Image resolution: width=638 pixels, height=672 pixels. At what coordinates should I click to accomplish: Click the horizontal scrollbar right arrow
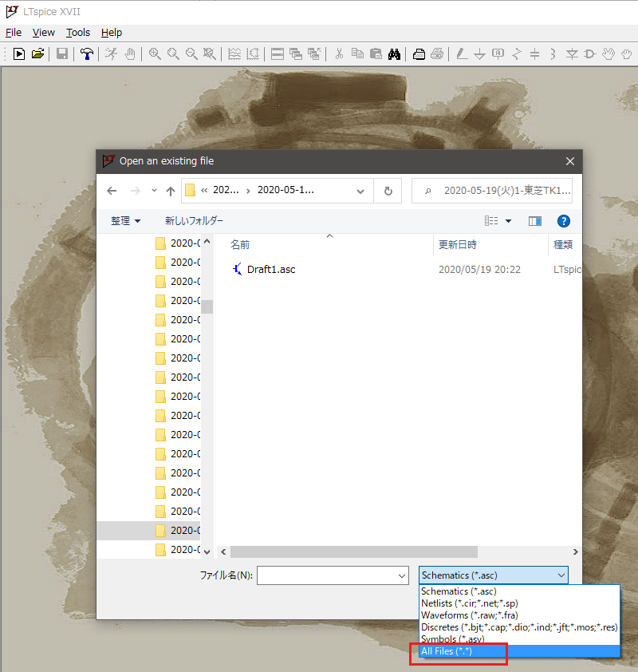pyautogui.click(x=575, y=552)
